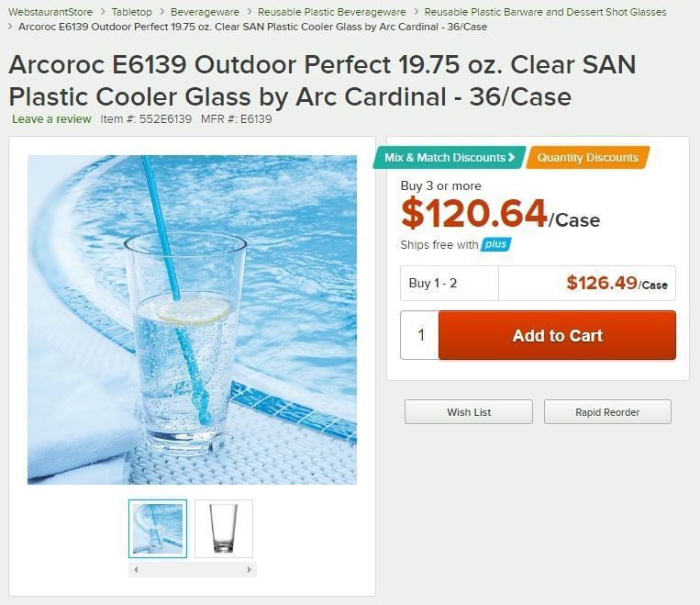Click the Arcoroc E6139 breadcrumb entry

(x=252, y=27)
